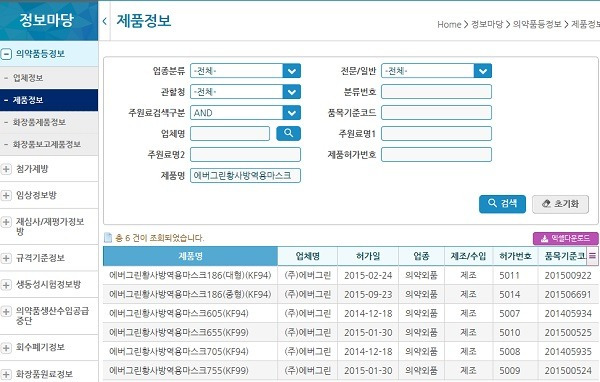Open the table column menu icon
This screenshot has height=382, width=600.
click(592, 256)
